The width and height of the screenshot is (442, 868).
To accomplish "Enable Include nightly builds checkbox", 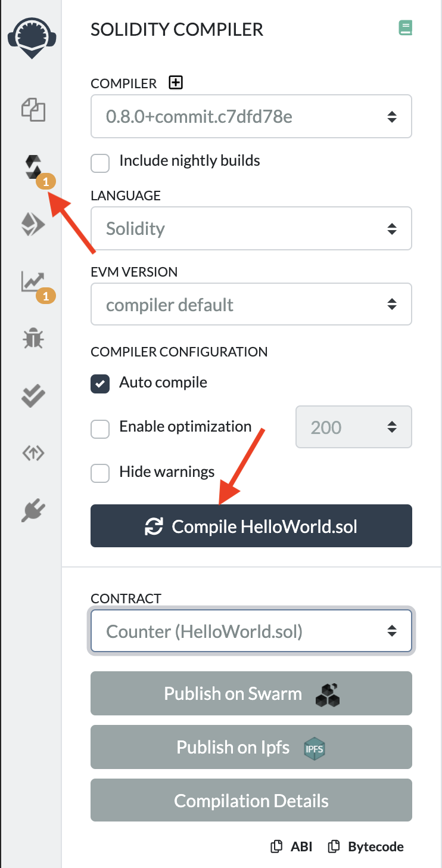I will [100, 163].
